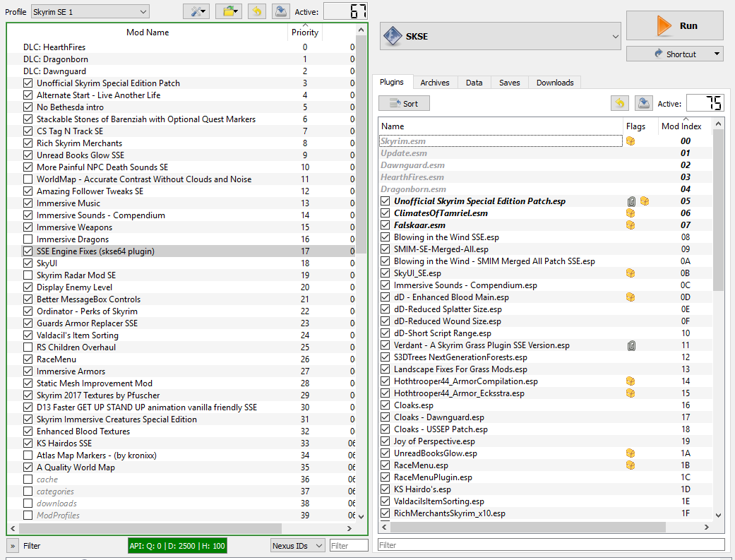Open the folder icon dropdown arrow
Viewport: 735px width, 560px height.
click(x=236, y=12)
